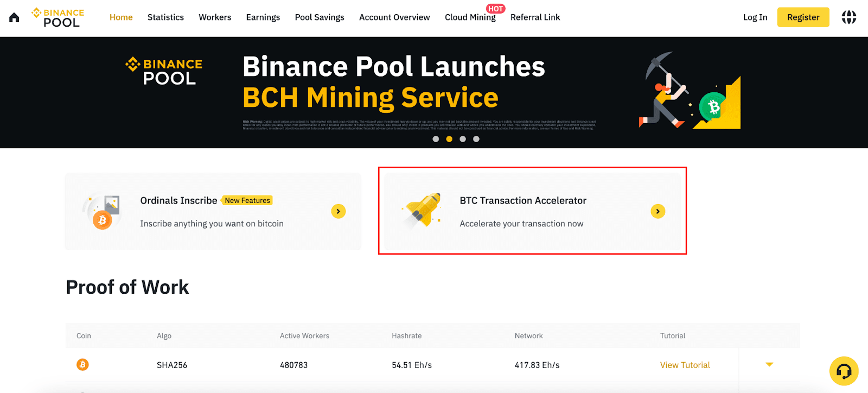Click the Network column header

point(528,336)
